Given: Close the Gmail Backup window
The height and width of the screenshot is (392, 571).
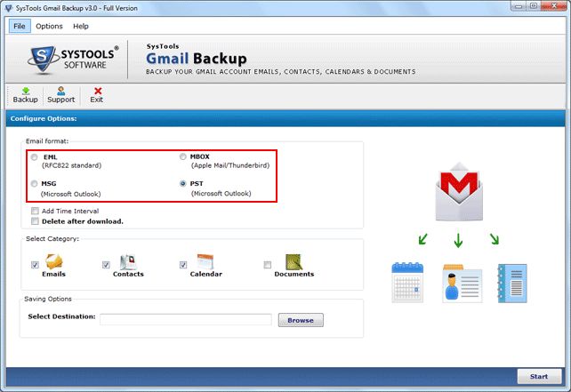Looking at the screenshot, I should (553, 6).
